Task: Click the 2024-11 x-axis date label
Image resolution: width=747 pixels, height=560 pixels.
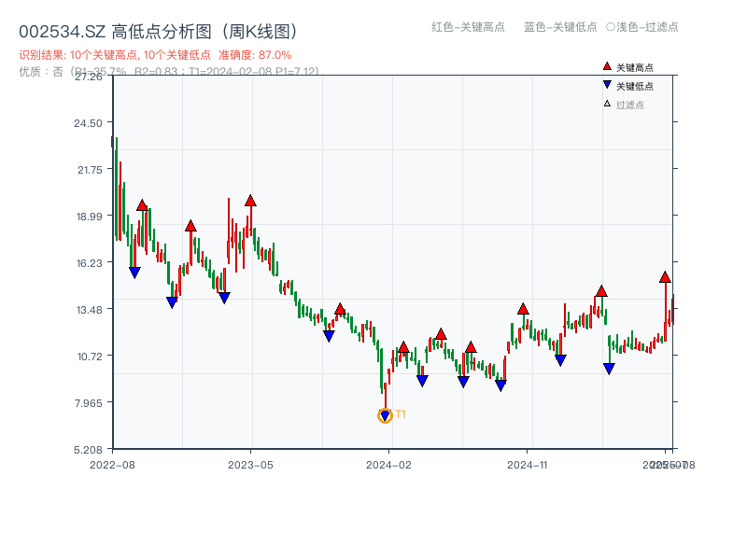Action: [x=528, y=465]
